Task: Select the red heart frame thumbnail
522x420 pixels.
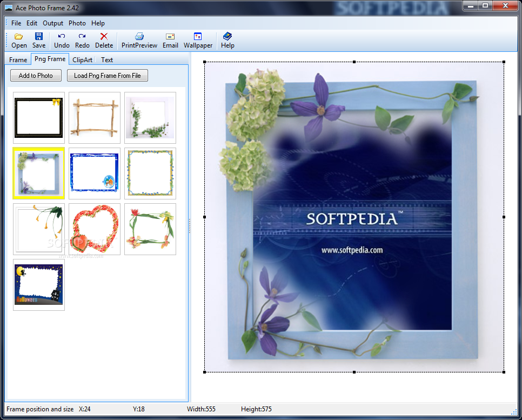Action: tap(95, 229)
